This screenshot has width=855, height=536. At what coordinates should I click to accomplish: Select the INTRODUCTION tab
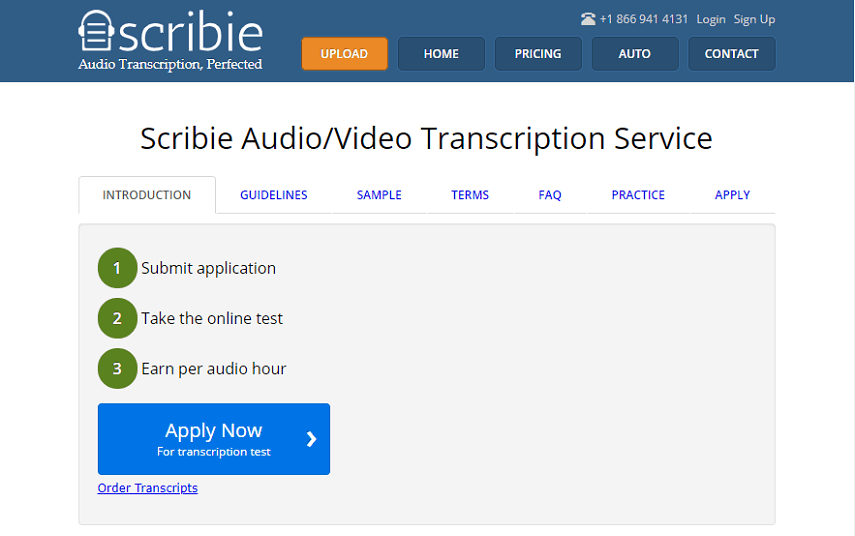(x=147, y=195)
